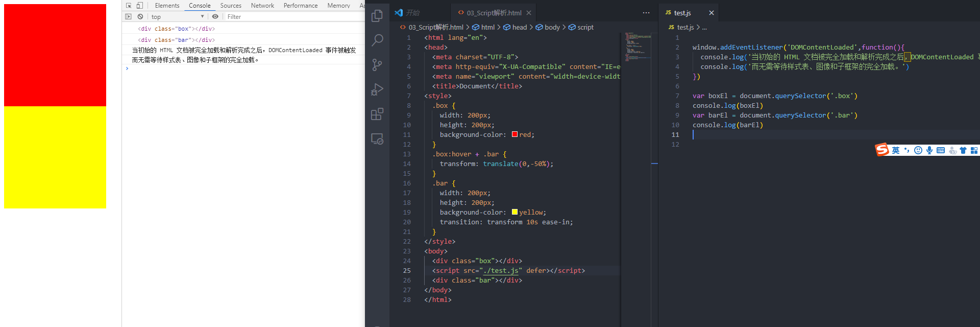Expand the head breadcrumb segment
980x327 pixels.
coord(515,27)
